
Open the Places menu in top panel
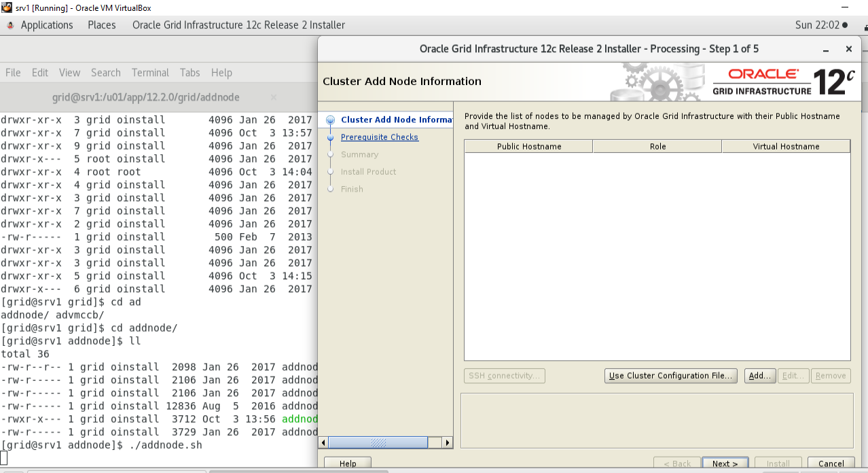102,25
